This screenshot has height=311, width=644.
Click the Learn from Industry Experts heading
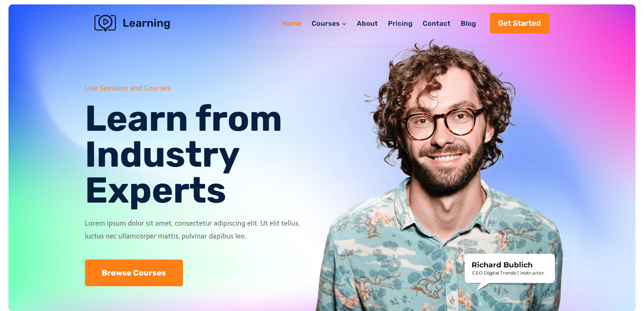click(183, 154)
